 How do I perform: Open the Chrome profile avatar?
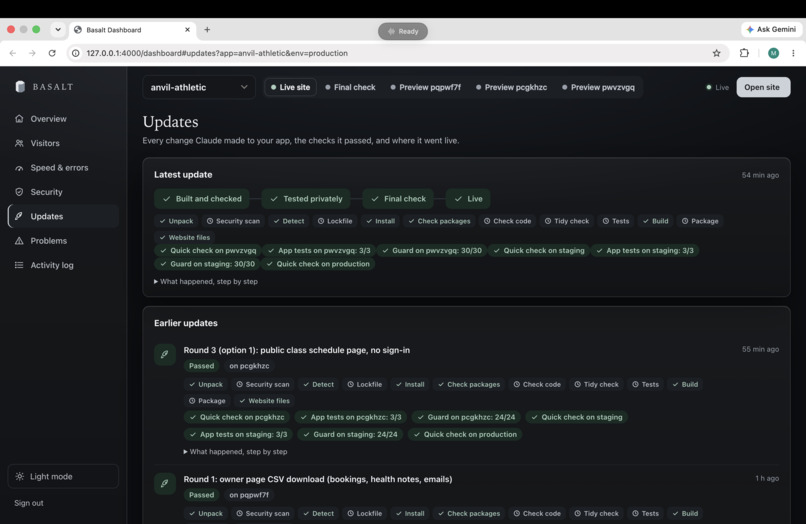pyautogui.click(x=773, y=53)
